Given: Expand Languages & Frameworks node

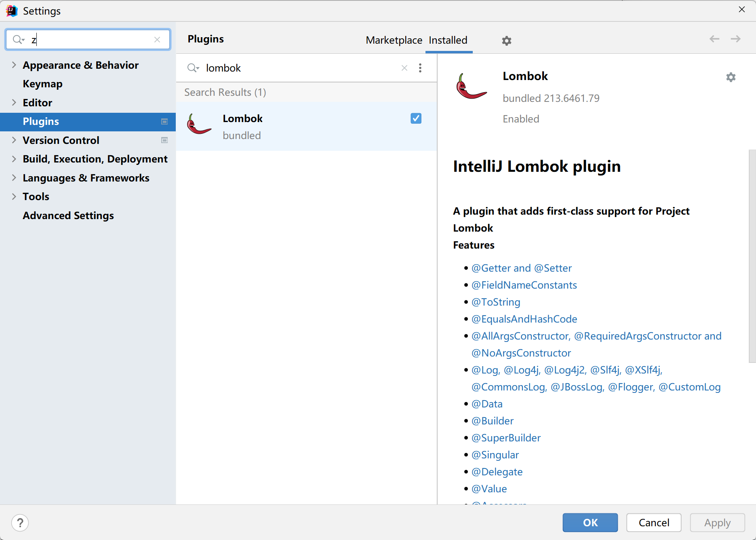Looking at the screenshot, I should point(14,178).
